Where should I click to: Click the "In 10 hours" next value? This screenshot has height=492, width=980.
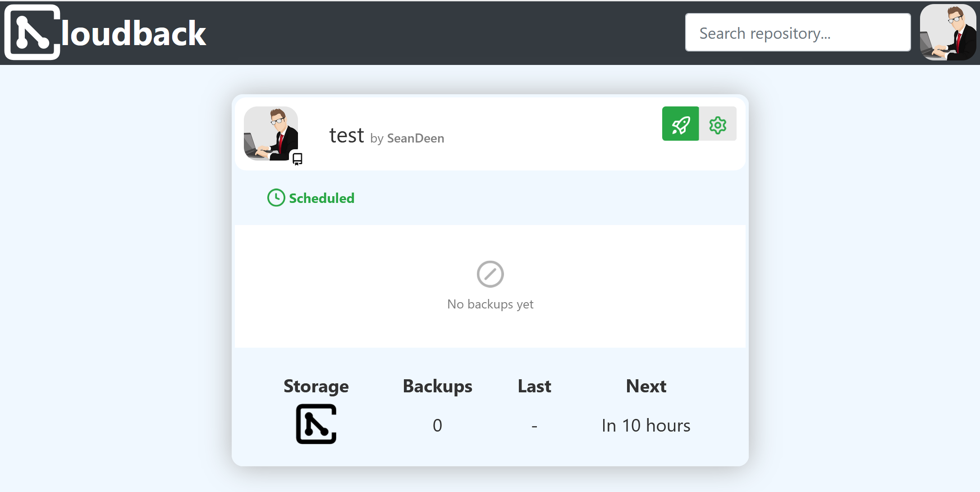tap(646, 425)
